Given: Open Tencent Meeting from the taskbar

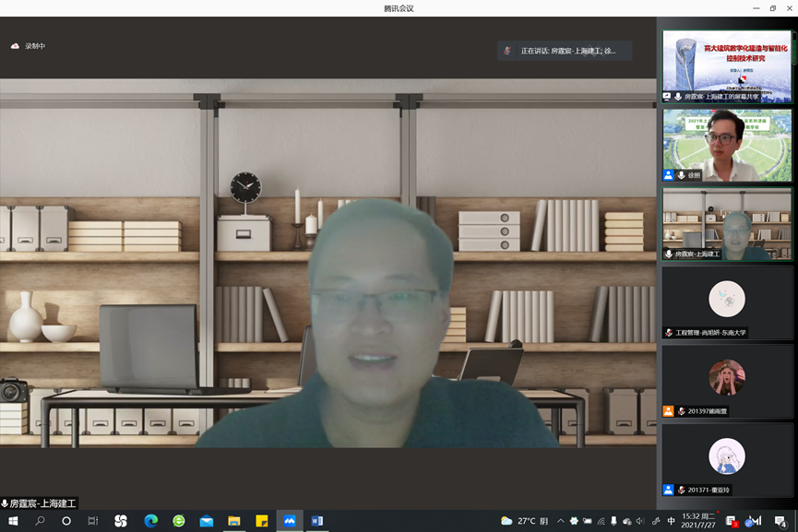Looking at the screenshot, I should coord(289,521).
